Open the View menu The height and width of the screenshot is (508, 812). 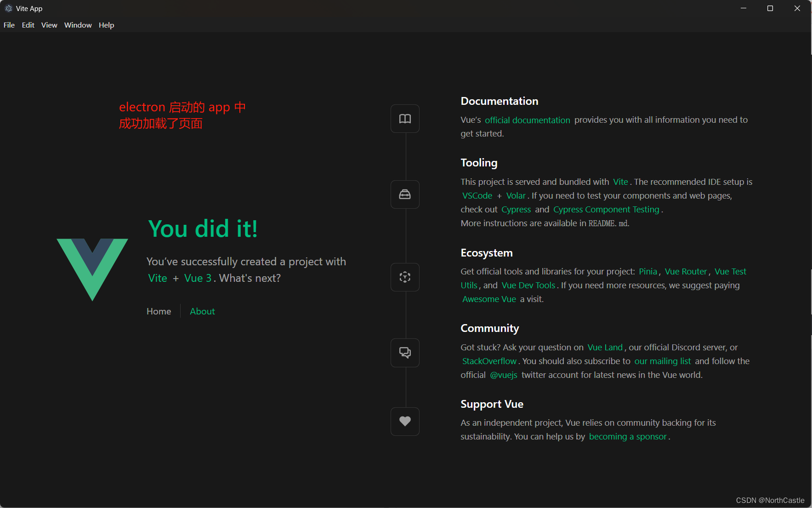click(x=49, y=25)
